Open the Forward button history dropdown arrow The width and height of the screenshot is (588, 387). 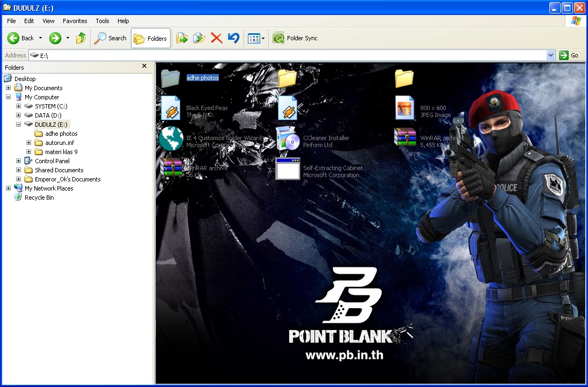[x=68, y=38]
